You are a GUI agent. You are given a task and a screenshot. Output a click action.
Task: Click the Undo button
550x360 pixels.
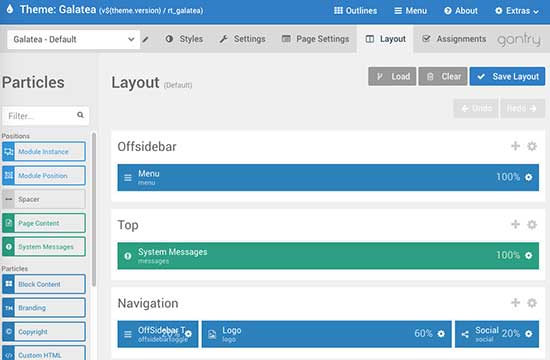tap(476, 108)
